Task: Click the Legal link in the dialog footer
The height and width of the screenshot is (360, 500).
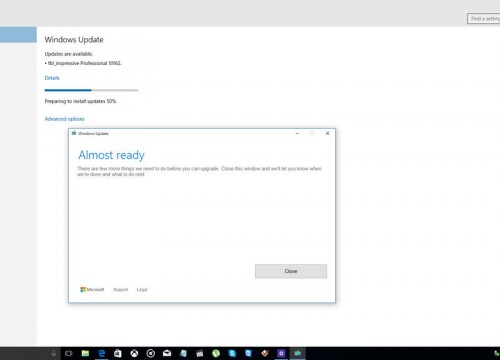Action: click(142, 290)
